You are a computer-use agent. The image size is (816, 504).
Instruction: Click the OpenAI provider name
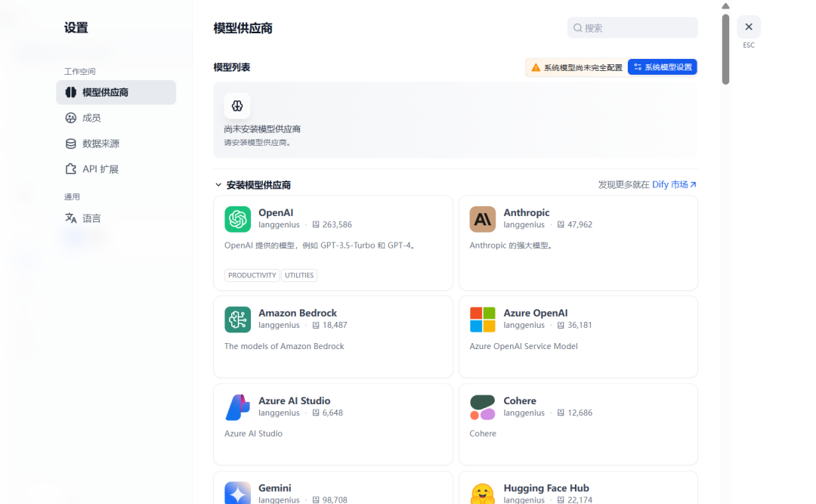[x=276, y=212]
